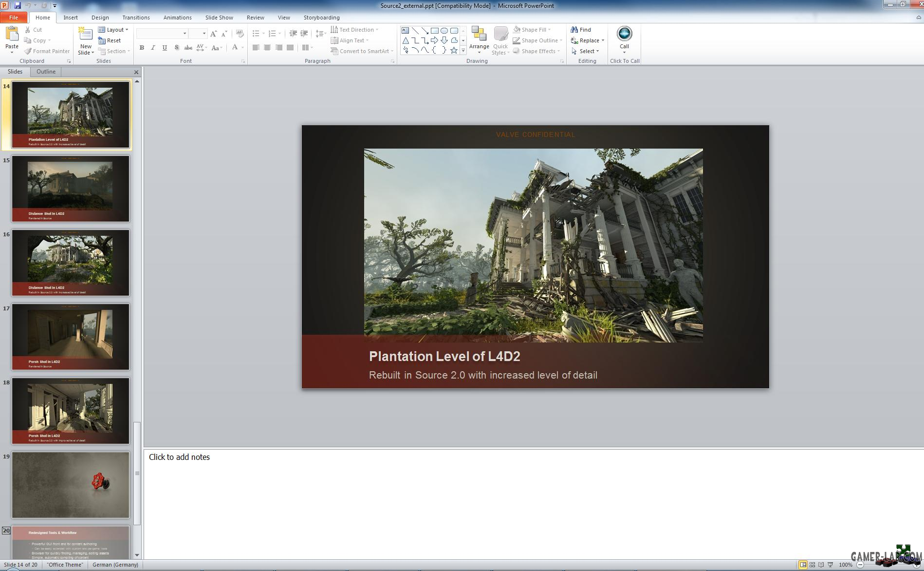Open the Call dropdown button
Viewport: 924px width, 571px height.
coord(624,40)
